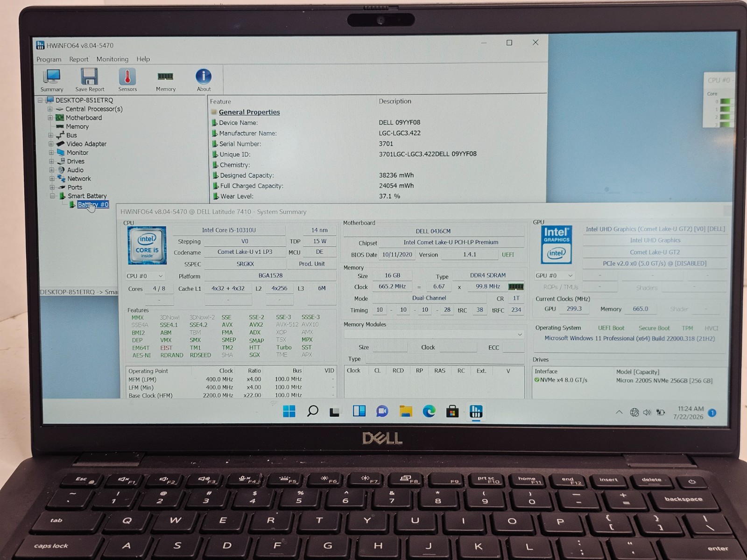Open the Memory Modules dropdown
The image size is (747, 560).
(x=434, y=334)
